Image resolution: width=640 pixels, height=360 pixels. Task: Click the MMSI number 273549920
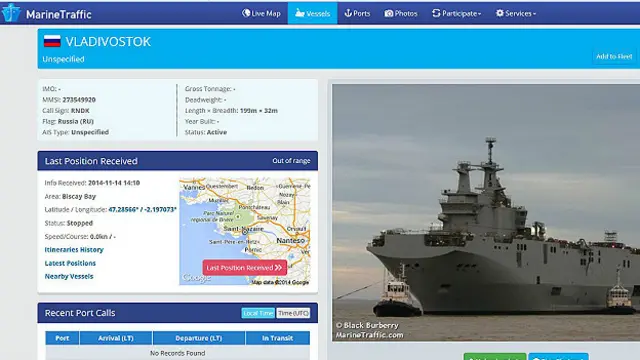(79, 100)
